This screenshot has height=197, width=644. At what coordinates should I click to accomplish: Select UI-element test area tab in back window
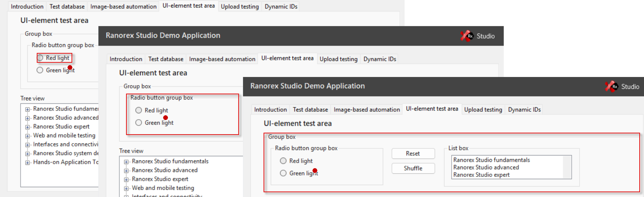click(189, 6)
